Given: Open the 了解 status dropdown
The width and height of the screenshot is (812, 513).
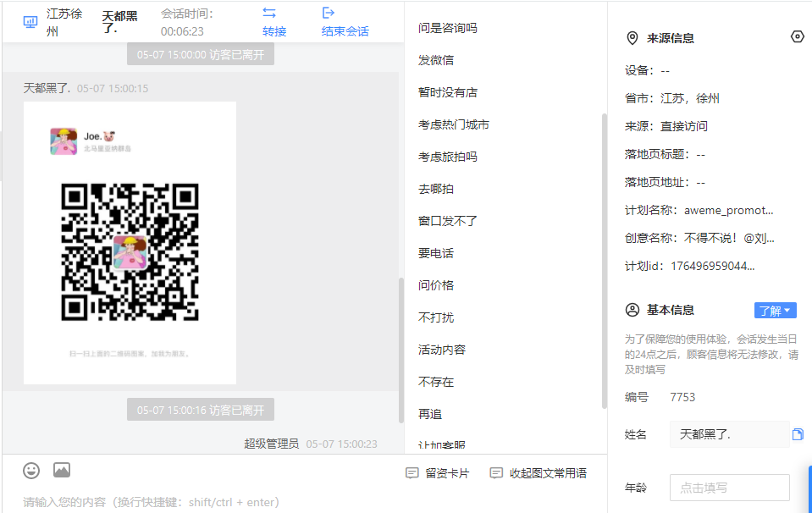Looking at the screenshot, I should click(x=776, y=311).
